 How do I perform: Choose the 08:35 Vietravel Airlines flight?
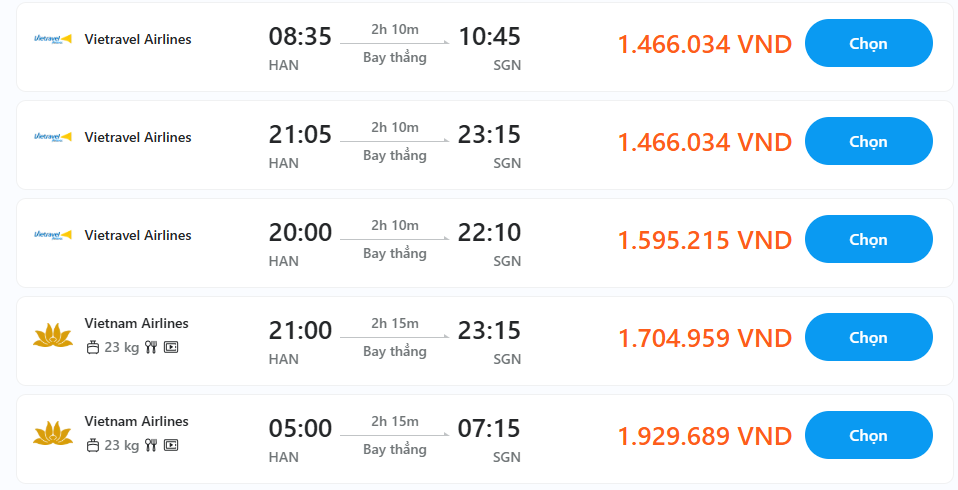click(868, 43)
